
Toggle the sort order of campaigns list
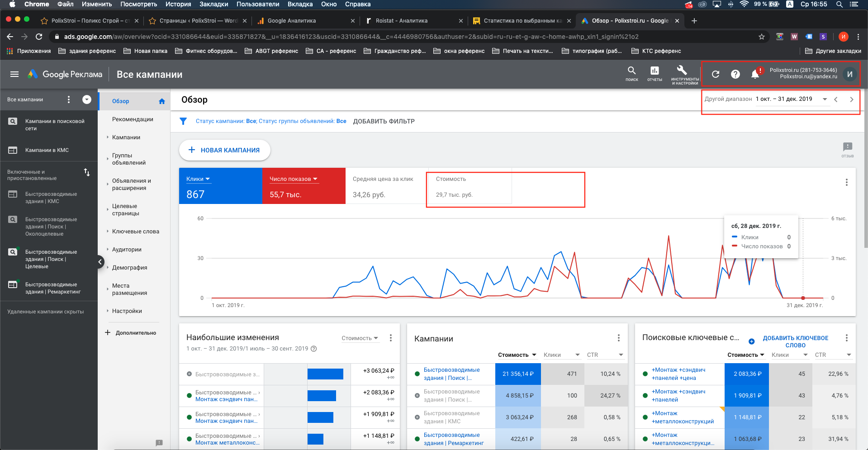pyautogui.click(x=87, y=172)
